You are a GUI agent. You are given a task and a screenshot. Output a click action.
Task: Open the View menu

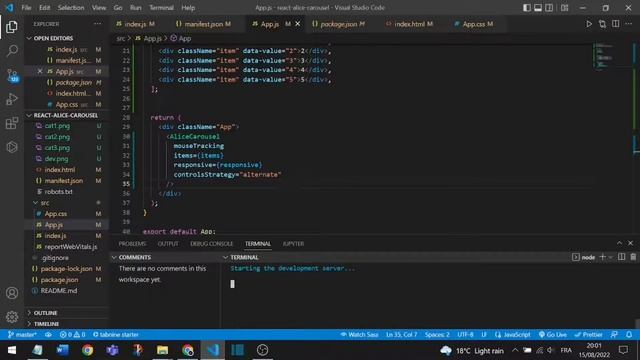coord(99,8)
